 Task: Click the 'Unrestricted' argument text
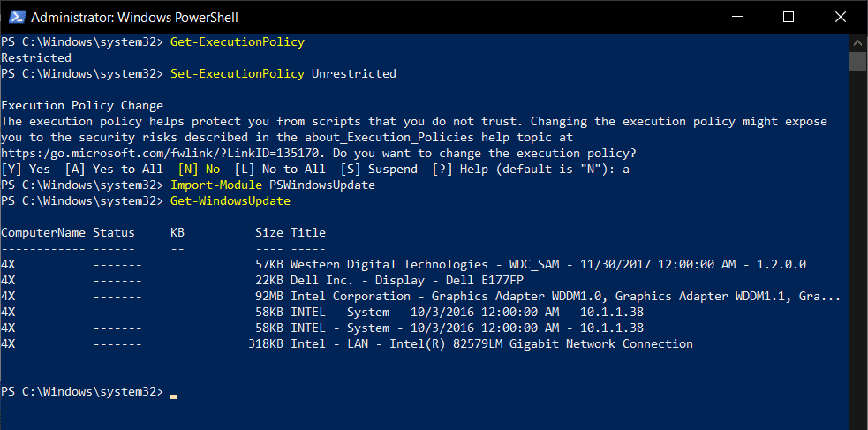354,73
